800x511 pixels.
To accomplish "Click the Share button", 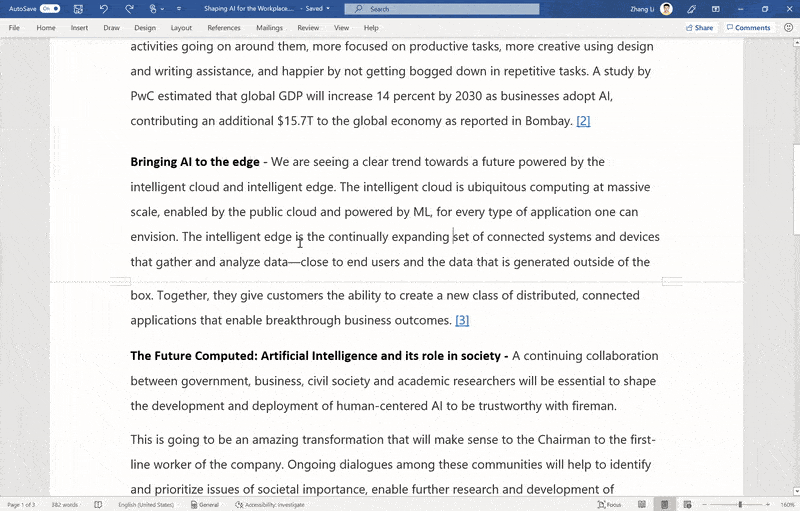I will coord(699,28).
